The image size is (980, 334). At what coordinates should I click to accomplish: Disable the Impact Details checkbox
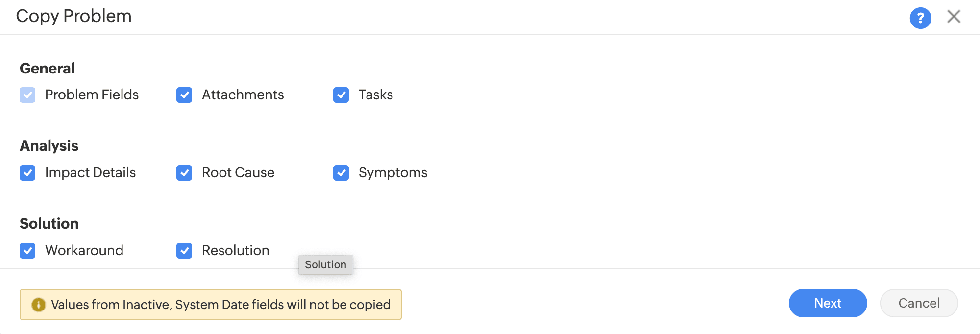[x=27, y=173]
